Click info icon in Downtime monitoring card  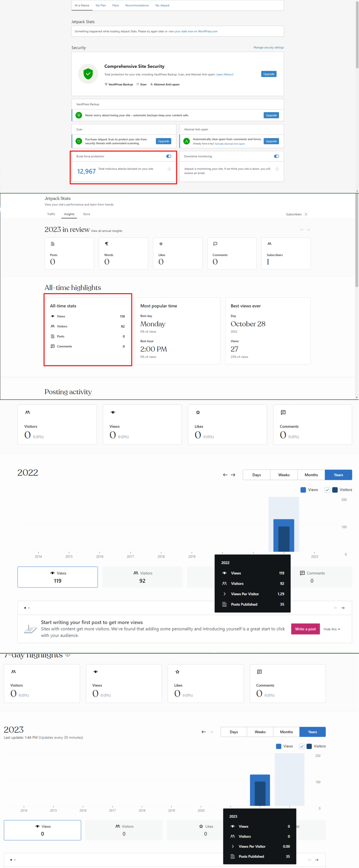277,169
